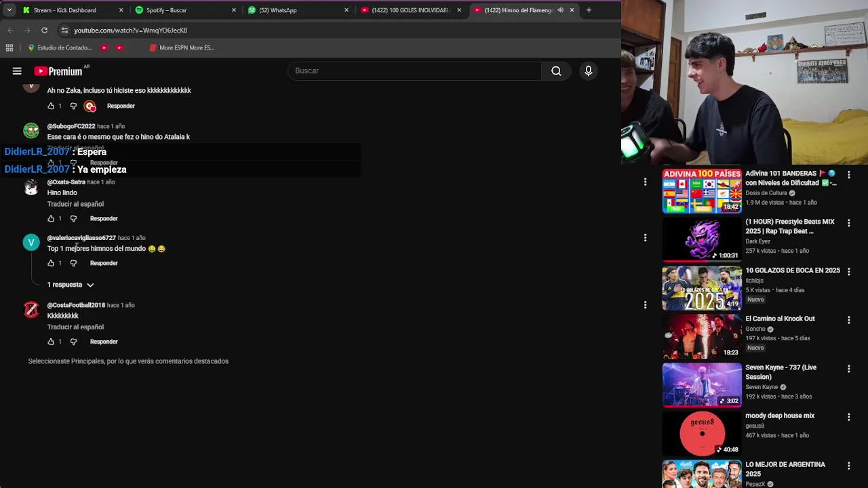The image size is (868, 488).
Task: Reply to Top 1 mejores himnos comment
Action: click(104, 263)
